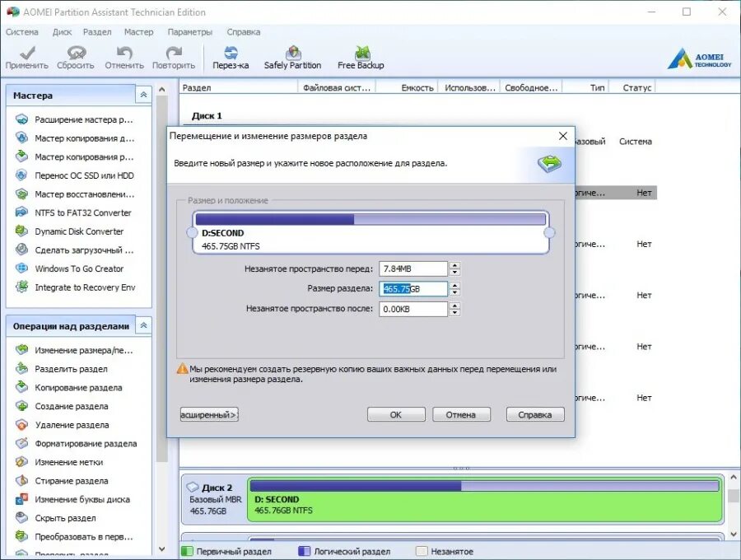The height and width of the screenshot is (560, 741).
Task: Click right resize handle of D:SECOND bar
Action: coord(549,232)
